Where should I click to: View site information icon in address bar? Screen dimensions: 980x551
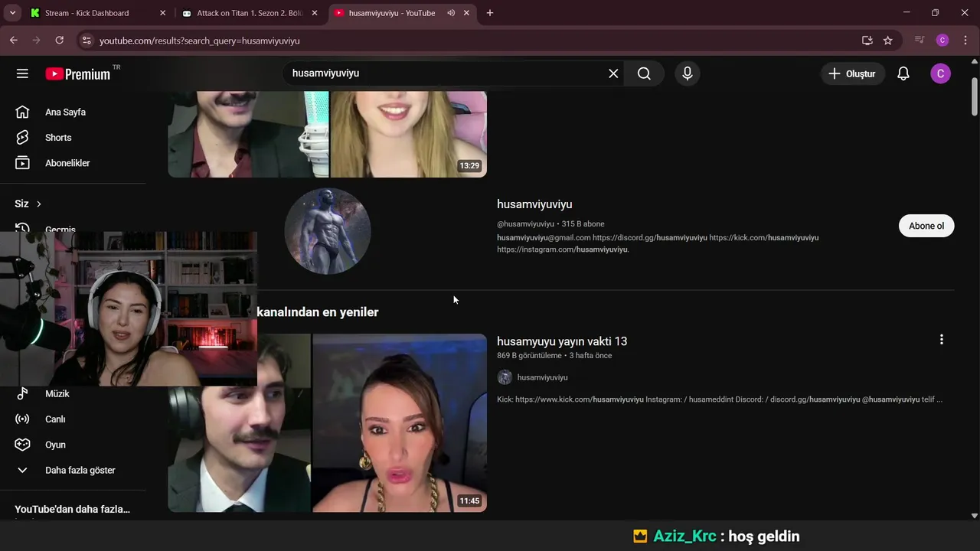(x=87, y=41)
